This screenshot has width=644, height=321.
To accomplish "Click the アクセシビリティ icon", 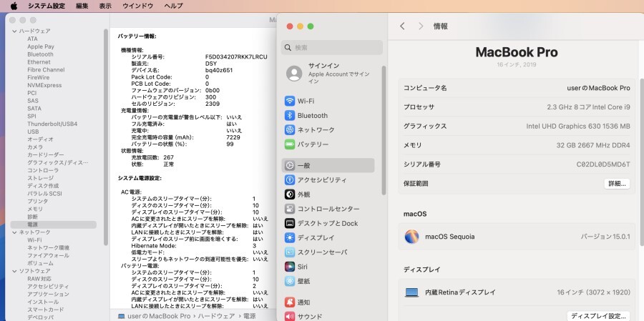I will tap(290, 179).
